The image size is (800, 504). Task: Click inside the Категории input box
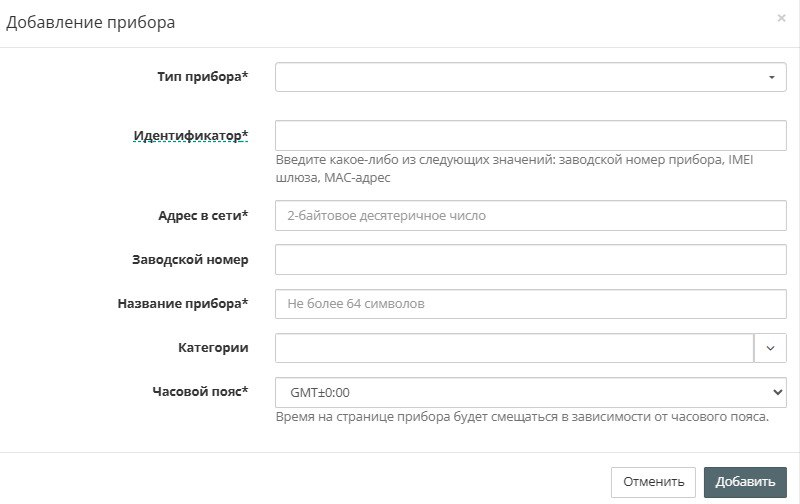coord(514,347)
